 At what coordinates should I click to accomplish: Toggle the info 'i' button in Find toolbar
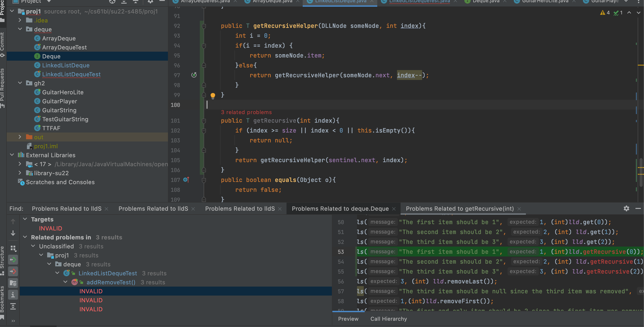13,295
